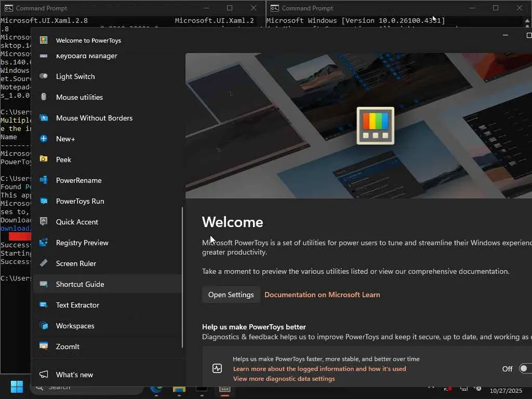Image resolution: width=532 pixels, height=399 pixels.
Task: Open the 'Learn more about the logged information' link
Action: point(320,369)
